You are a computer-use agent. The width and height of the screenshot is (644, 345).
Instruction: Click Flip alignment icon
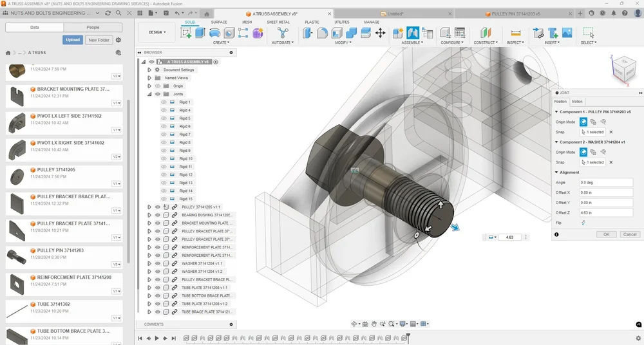[583, 223]
